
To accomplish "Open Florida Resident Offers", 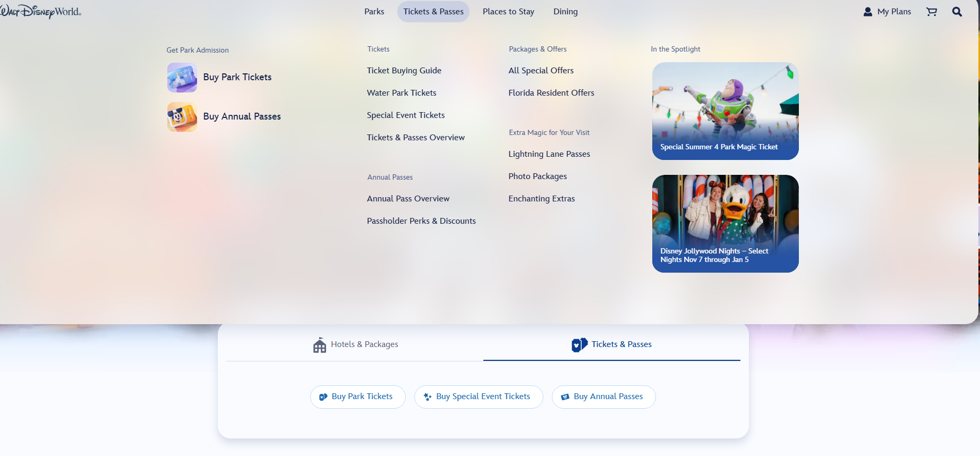I will point(551,93).
